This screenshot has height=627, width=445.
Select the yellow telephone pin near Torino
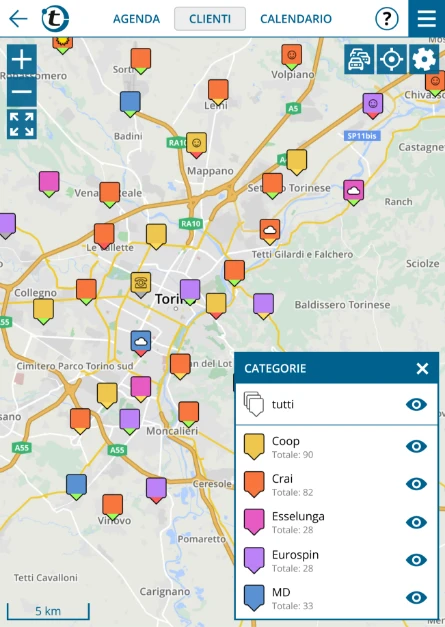pyautogui.click(x=141, y=285)
